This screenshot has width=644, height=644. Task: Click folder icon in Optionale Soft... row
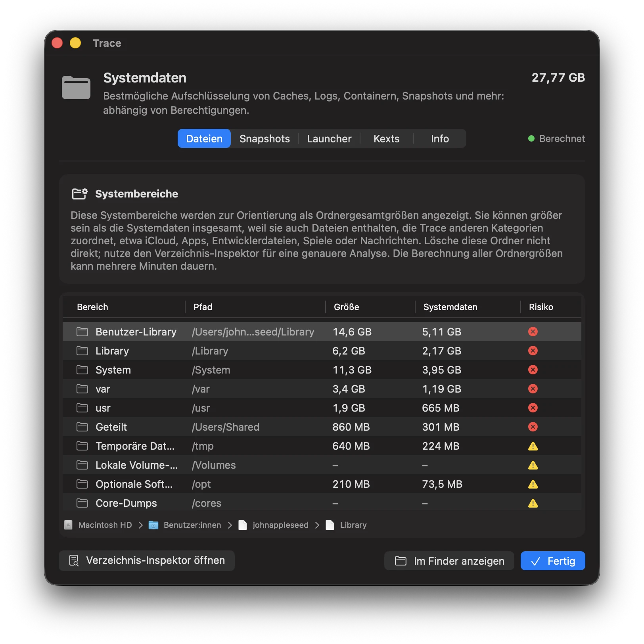click(x=82, y=484)
